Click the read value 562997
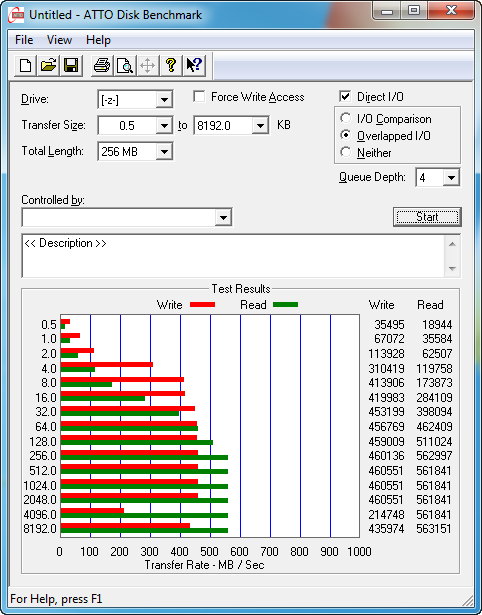This screenshot has width=482, height=615. [x=435, y=456]
